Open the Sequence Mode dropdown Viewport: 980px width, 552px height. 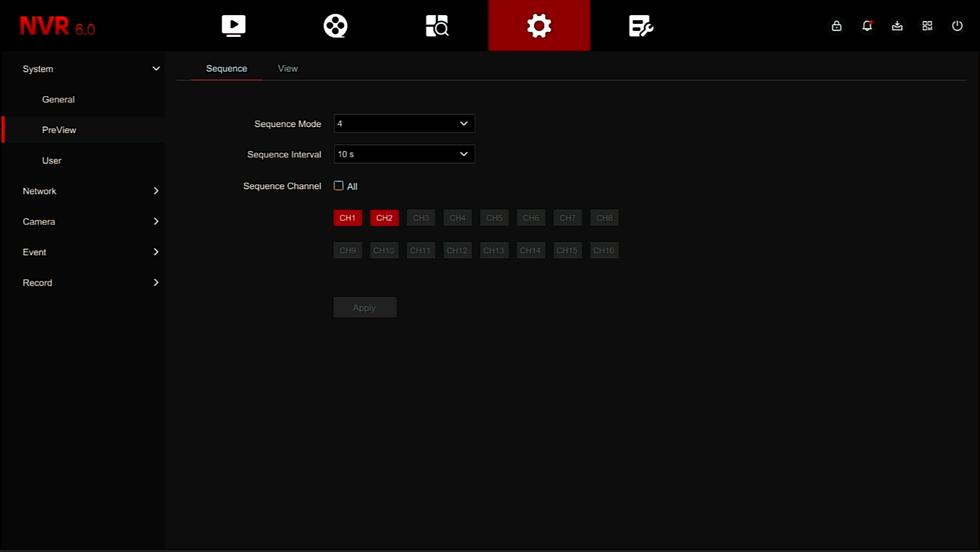point(404,124)
